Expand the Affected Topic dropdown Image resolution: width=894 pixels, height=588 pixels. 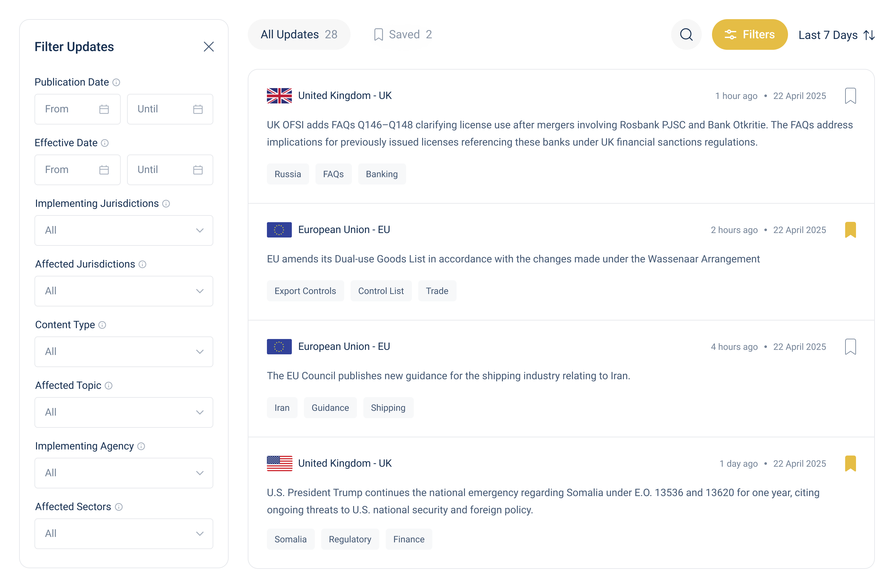point(124,412)
